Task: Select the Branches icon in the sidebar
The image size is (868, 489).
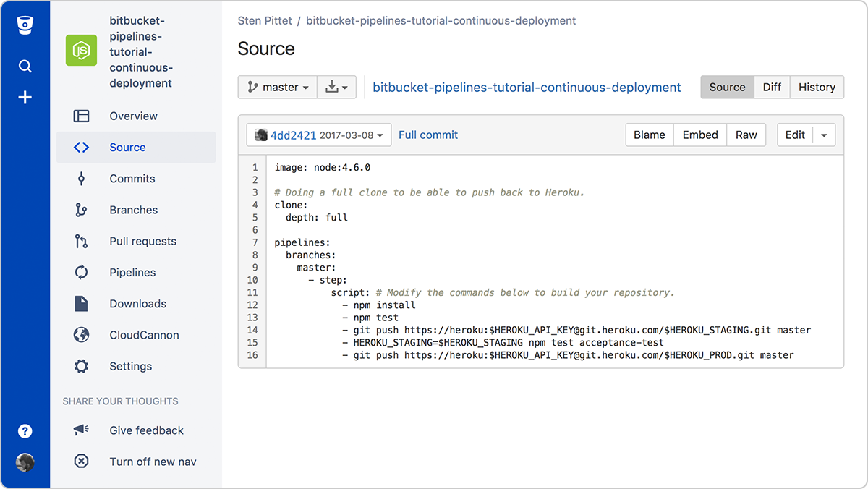Action: click(81, 210)
